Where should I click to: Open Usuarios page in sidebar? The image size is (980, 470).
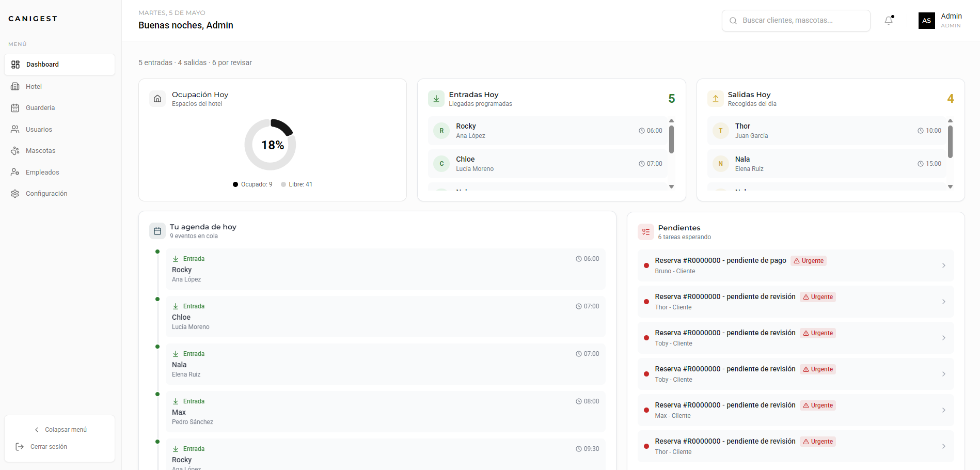point(59,129)
